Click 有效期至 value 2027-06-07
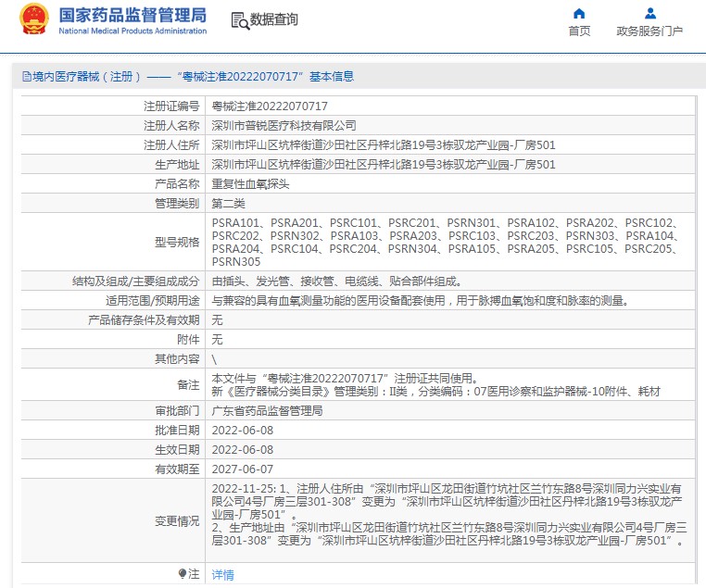Viewport: 706px width, 588px height. point(243,469)
